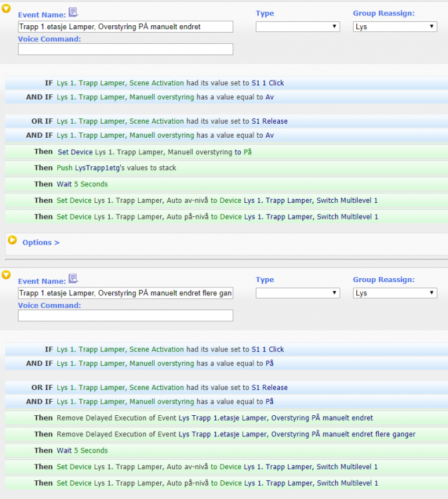Open action 'Push LysTrapp1etg's values to stack'

[227, 168]
